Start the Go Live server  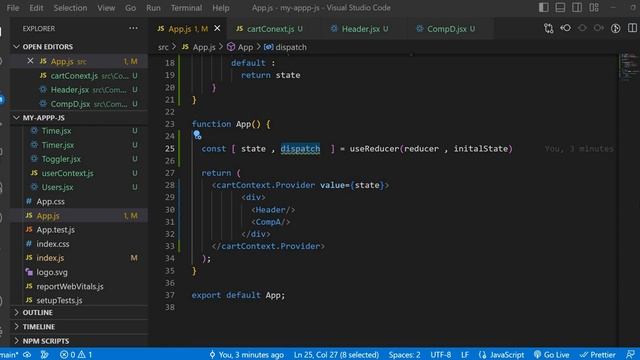click(551, 355)
